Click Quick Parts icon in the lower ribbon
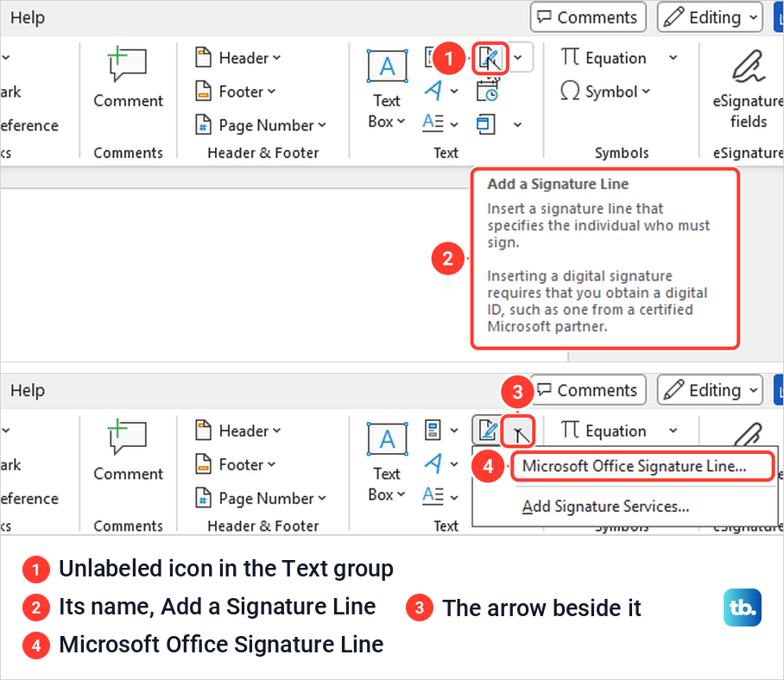 coord(433,431)
